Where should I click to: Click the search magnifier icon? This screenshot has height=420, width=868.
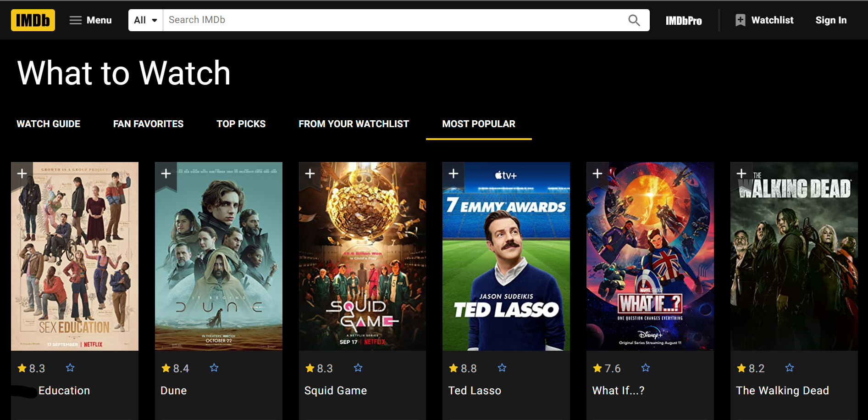(x=634, y=20)
